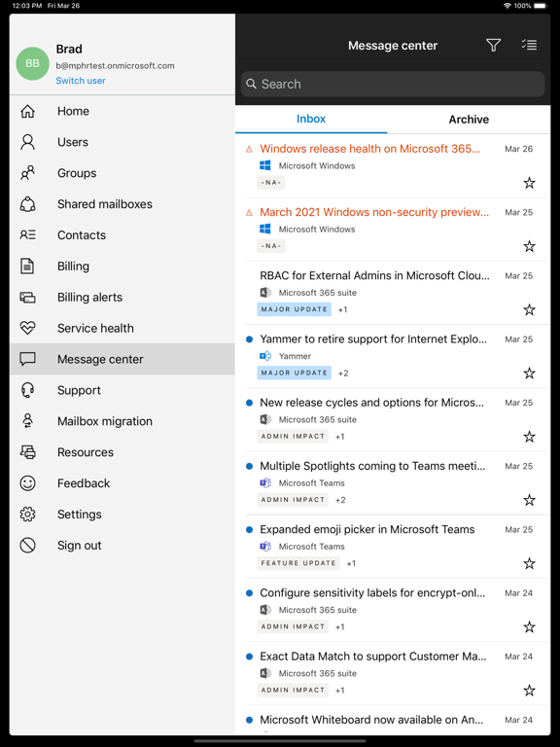Click the Shared mailboxes icon

(27, 204)
